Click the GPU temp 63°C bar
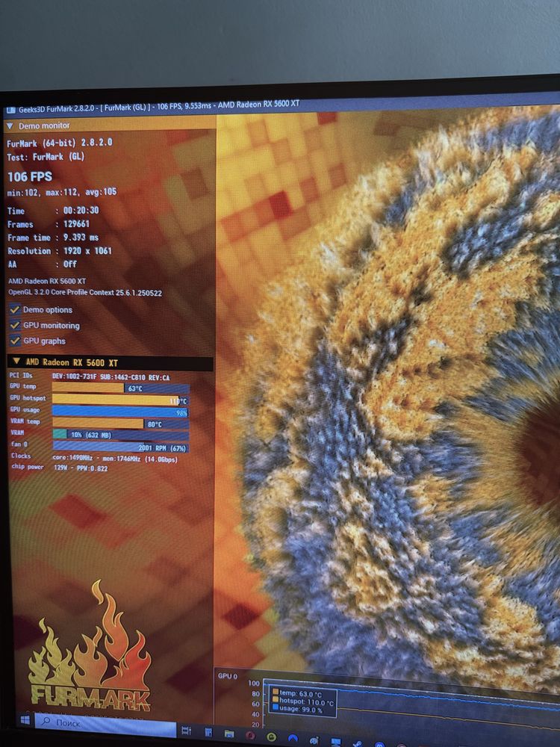This screenshot has height=747, width=560. (x=121, y=388)
